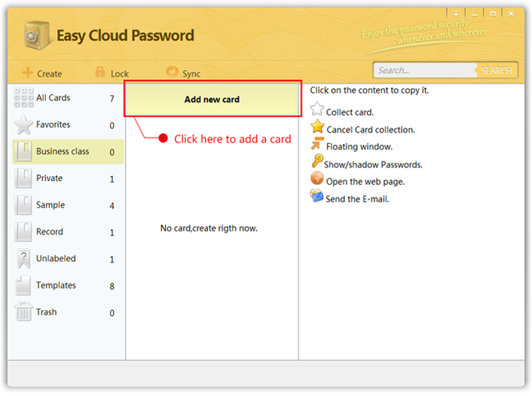Screen dimensions: 532x396
Task: Click the Create plus icon
Action: tap(27, 72)
